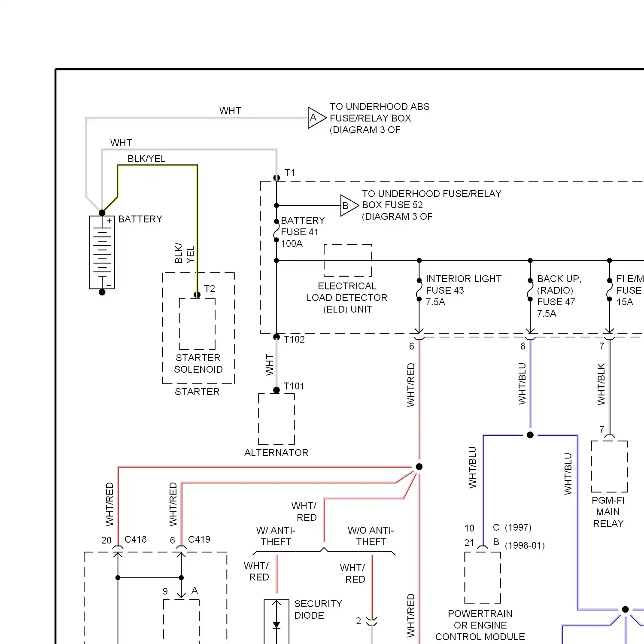Click the T101 terminal node
The height and width of the screenshot is (644, 644).
[276, 390]
